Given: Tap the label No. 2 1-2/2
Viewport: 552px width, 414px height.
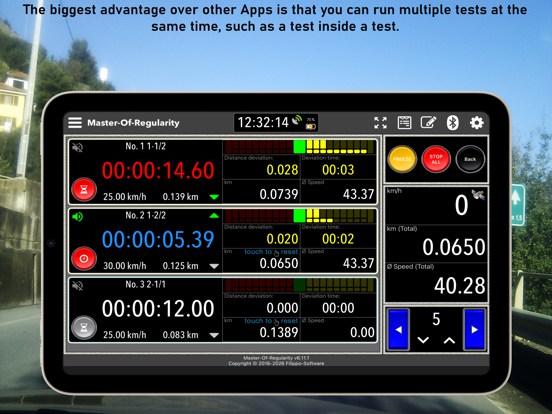Looking at the screenshot, I should [145, 215].
